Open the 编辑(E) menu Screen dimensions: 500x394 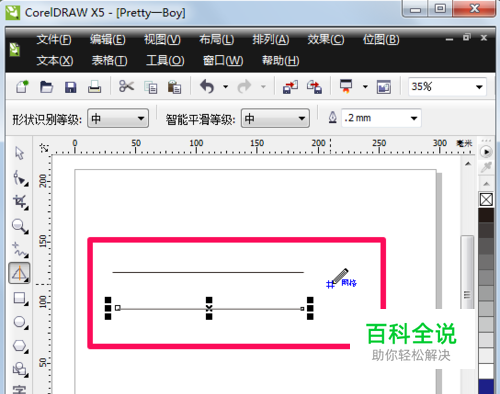coord(108,40)
